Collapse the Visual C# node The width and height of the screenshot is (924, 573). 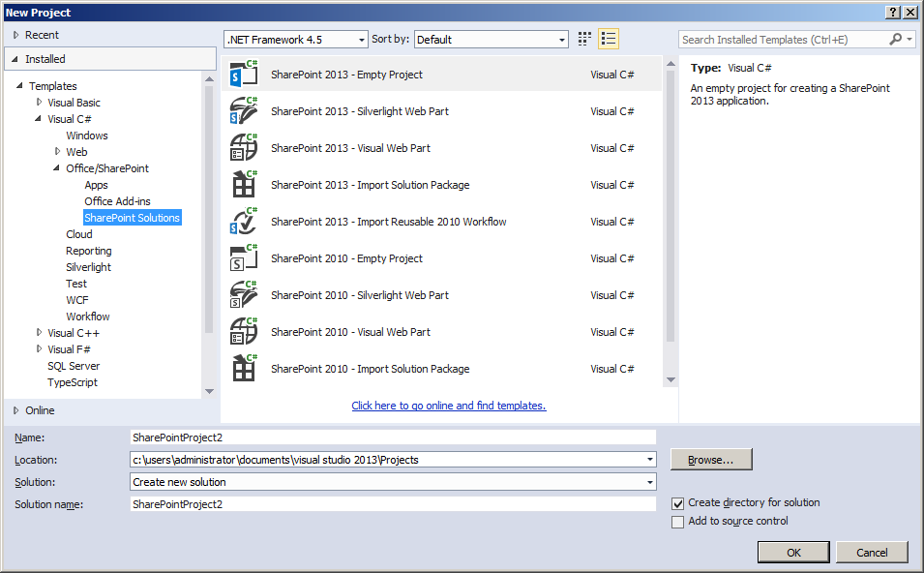point(39,118)
